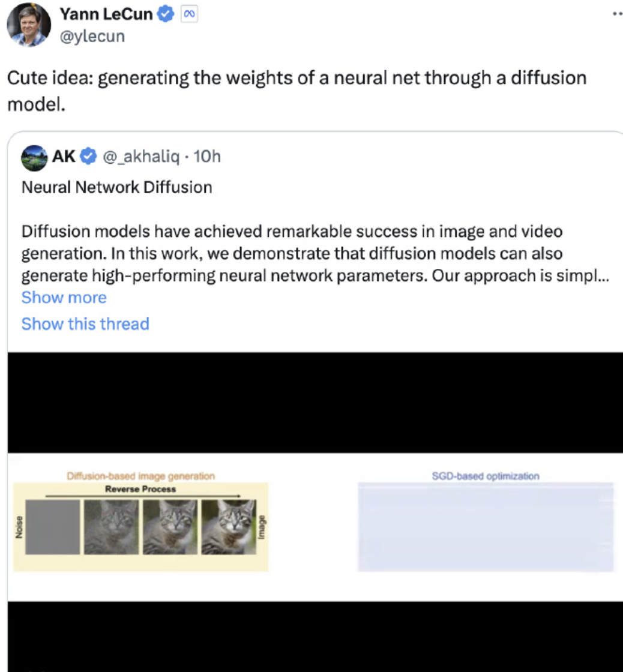Open AK's avatar in the quoted tweet
This screenshot has width=623, height=672.
point(34,157)
